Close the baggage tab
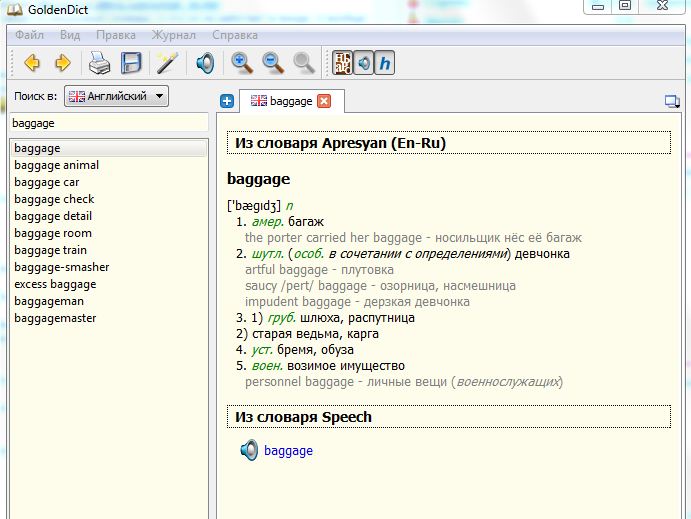Screen dimensions: 691x519 pos(324,101)
